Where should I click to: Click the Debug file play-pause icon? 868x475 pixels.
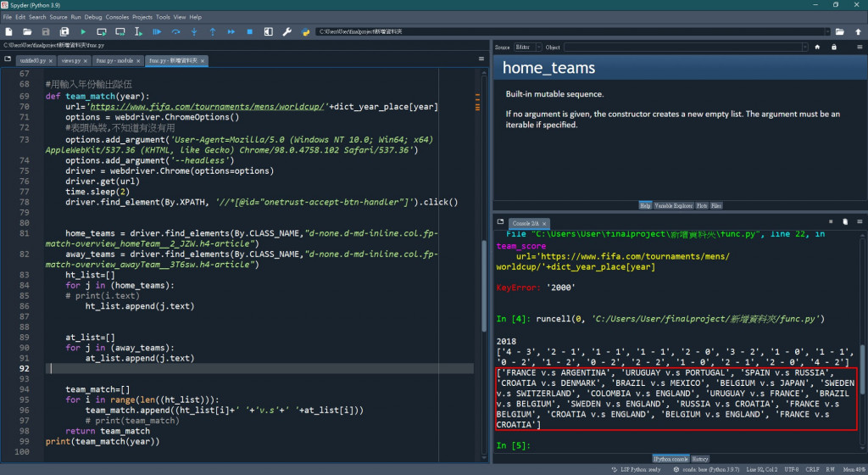tap(157, 31)
